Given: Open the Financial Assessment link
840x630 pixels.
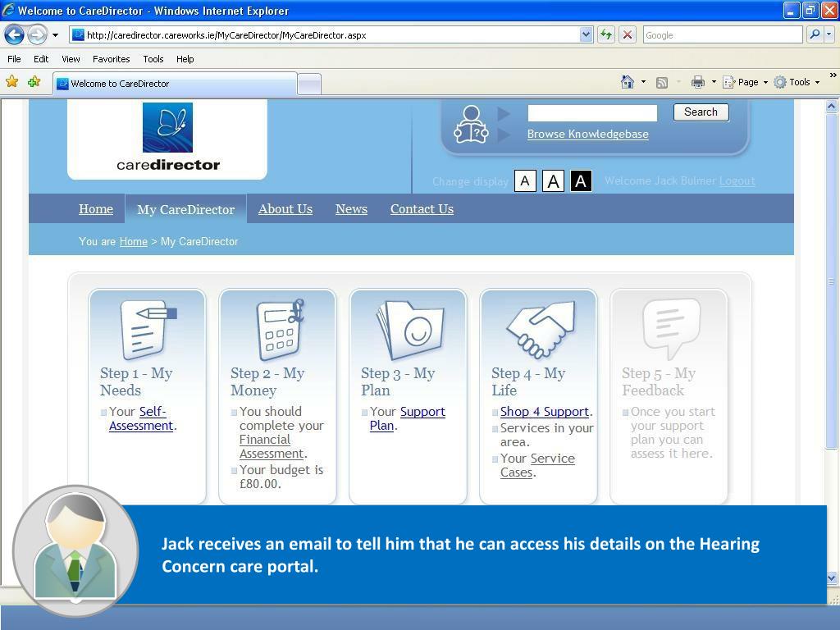Looking at the screenshot, I should point(272,447).
